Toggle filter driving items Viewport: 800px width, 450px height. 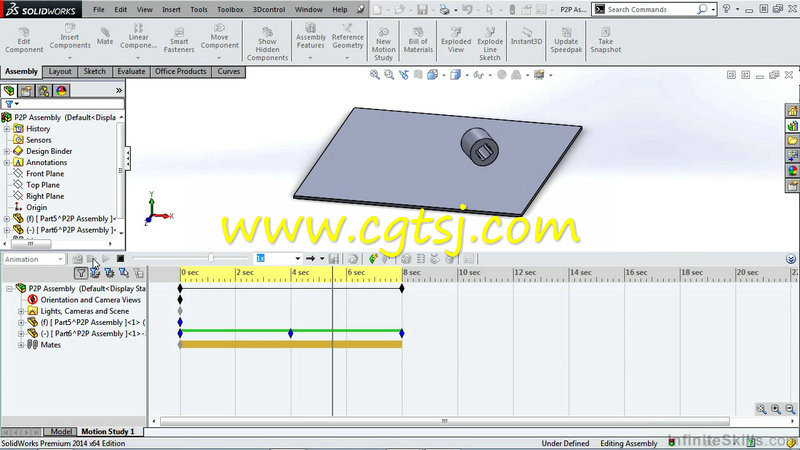[x=109, y=273]
